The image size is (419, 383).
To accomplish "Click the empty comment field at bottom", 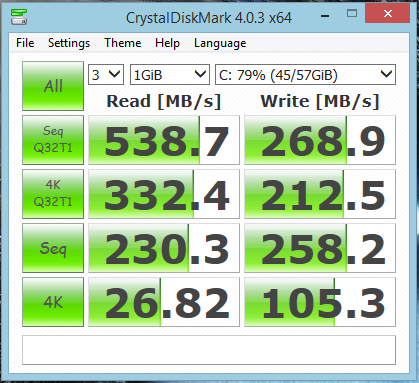I will [x=209, y=350].
